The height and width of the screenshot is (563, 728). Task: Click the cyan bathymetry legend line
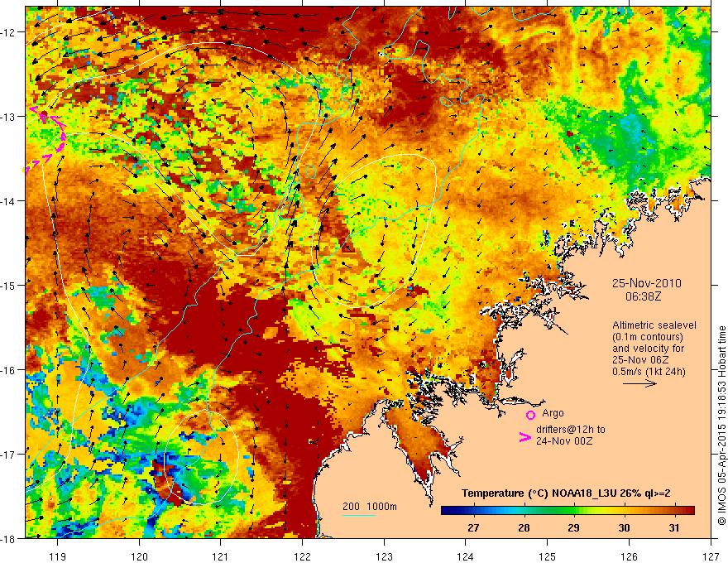point(359,515)
